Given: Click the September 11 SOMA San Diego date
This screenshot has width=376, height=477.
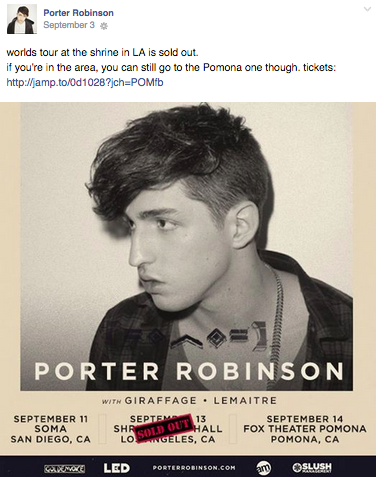Looking at the screenshot, I should pyautogui.click(x=51, y=429).
